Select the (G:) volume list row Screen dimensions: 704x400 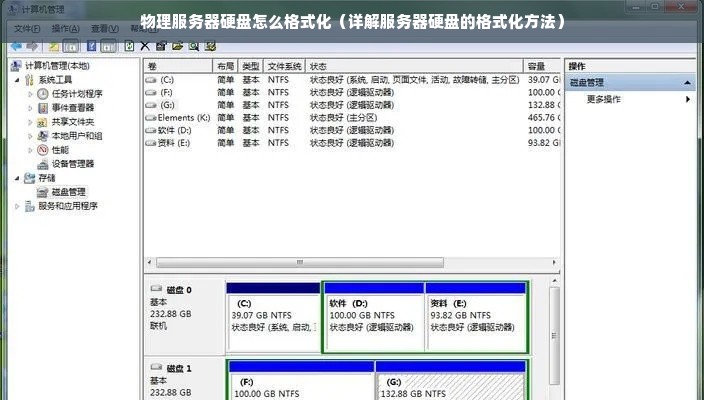[352, 105]
